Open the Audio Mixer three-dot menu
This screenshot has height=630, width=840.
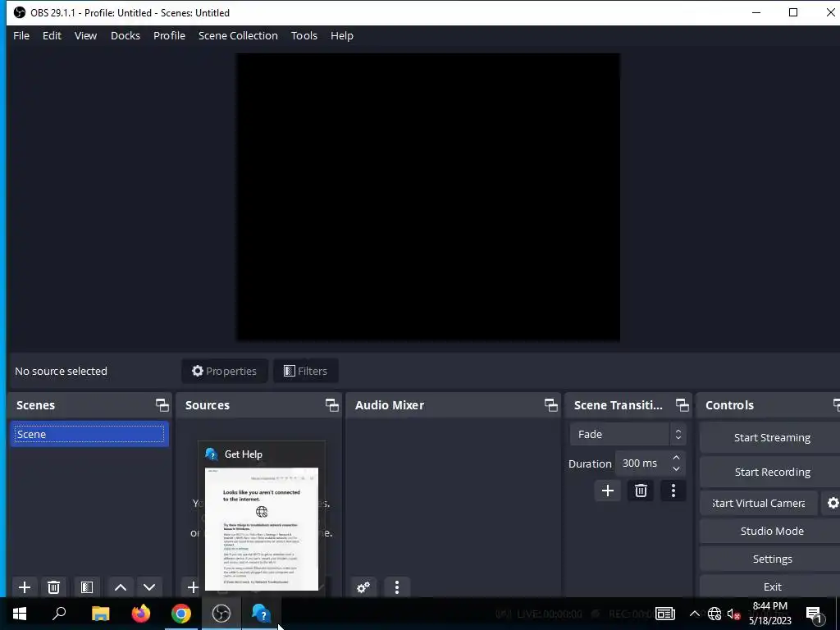[x=397, y=587]
